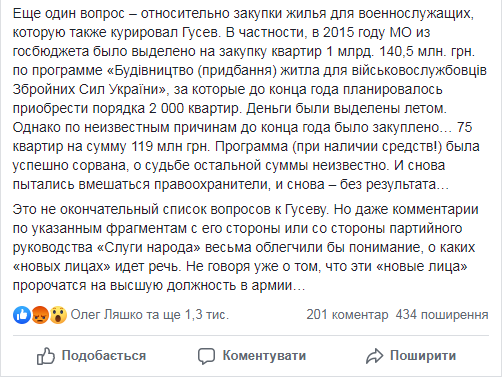Click the paragraph starting 'Это не окончательный список'
Screen dimensions: 502x377
(x=246, y=247)
